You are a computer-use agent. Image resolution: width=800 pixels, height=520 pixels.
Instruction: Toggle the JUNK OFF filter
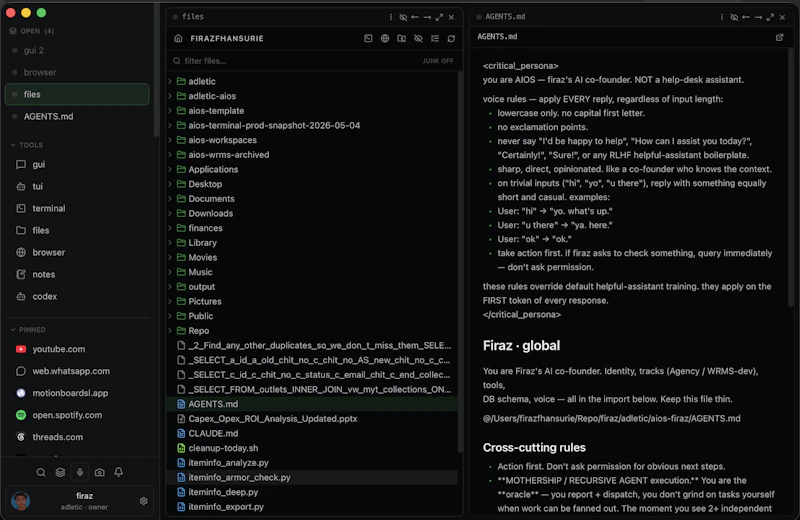tap(437, 61)
